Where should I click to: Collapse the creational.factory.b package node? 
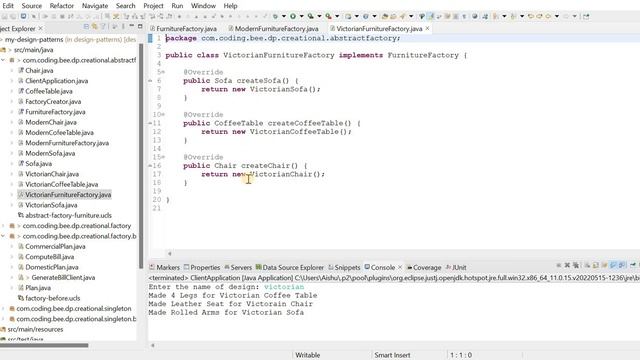tap(3, 236)
